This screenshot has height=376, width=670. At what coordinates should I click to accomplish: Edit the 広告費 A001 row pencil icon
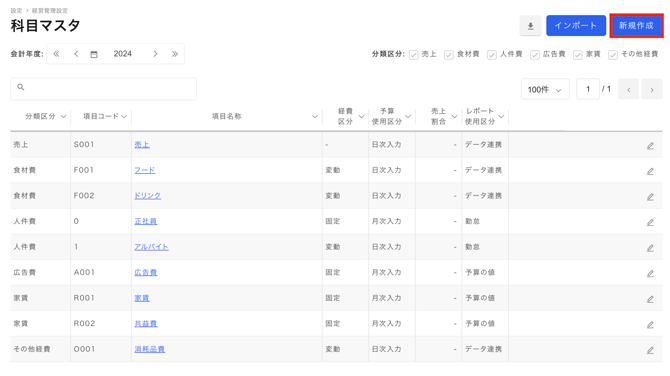tap(650, 273)
